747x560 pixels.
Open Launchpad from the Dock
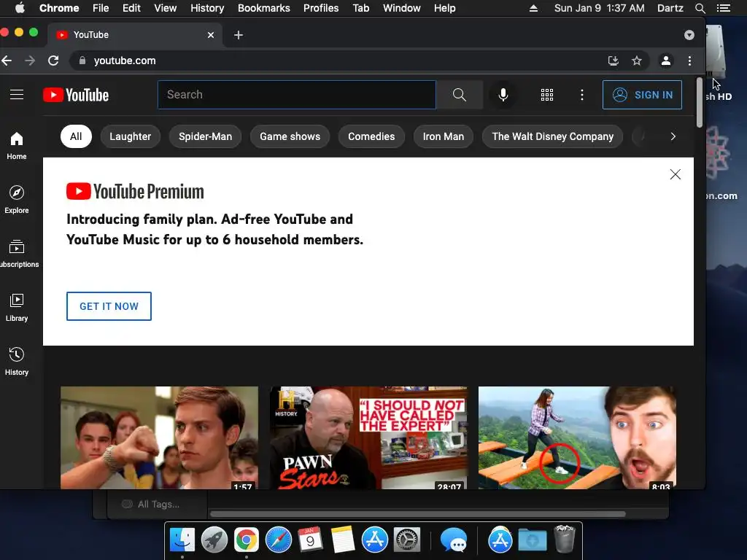(214, 540)
